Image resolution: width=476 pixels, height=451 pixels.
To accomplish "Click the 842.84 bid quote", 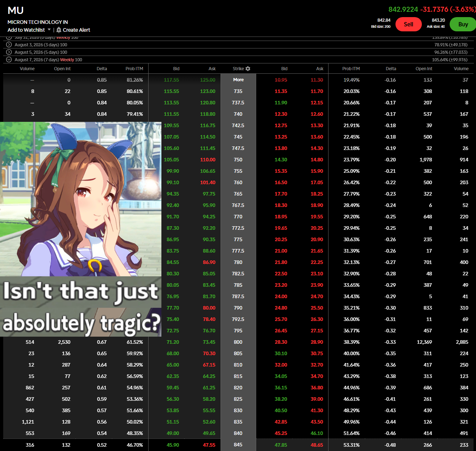I will 384,20.
